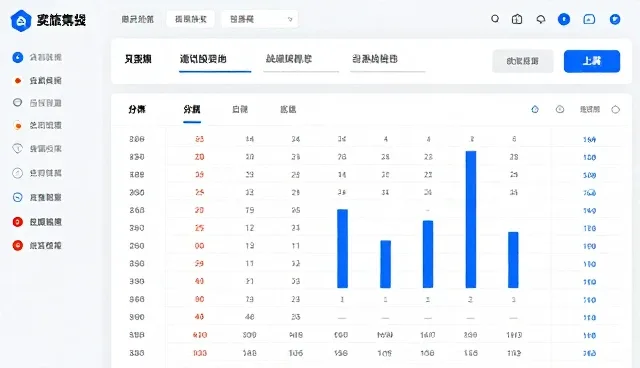Screen dimensions: 640x368
Task: Open the sidebar item with grey compass circle
Action: point(37,173)
